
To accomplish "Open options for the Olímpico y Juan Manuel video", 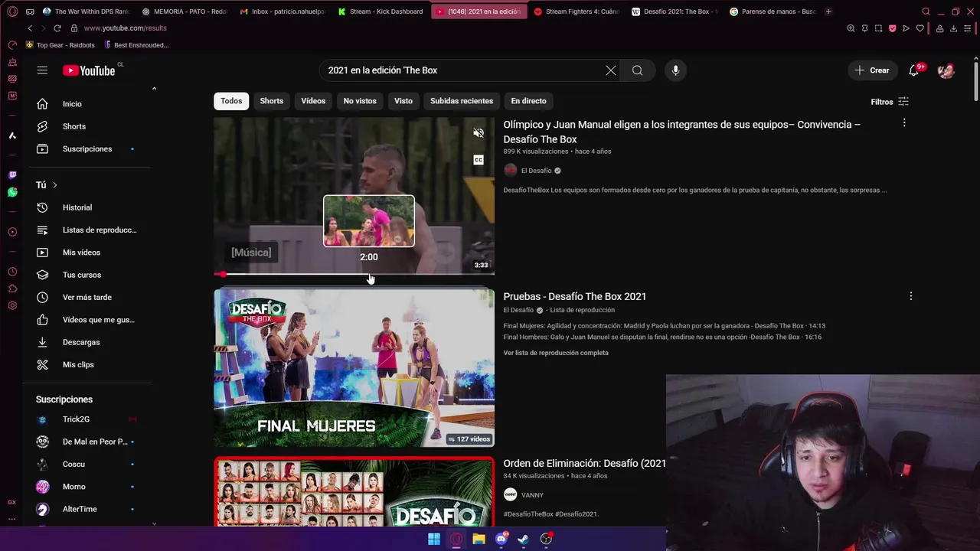I will pyautogui.click(x=904, y=123).
